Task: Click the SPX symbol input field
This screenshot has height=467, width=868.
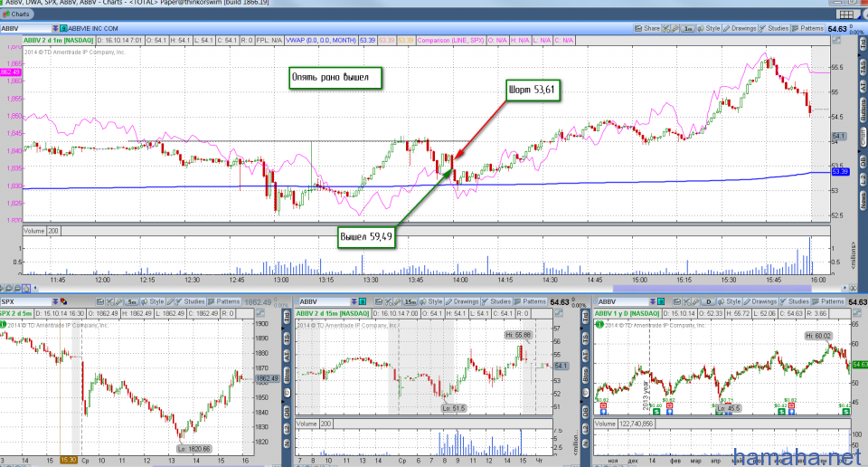Action: pyautogui.click(x=25, y=302)
